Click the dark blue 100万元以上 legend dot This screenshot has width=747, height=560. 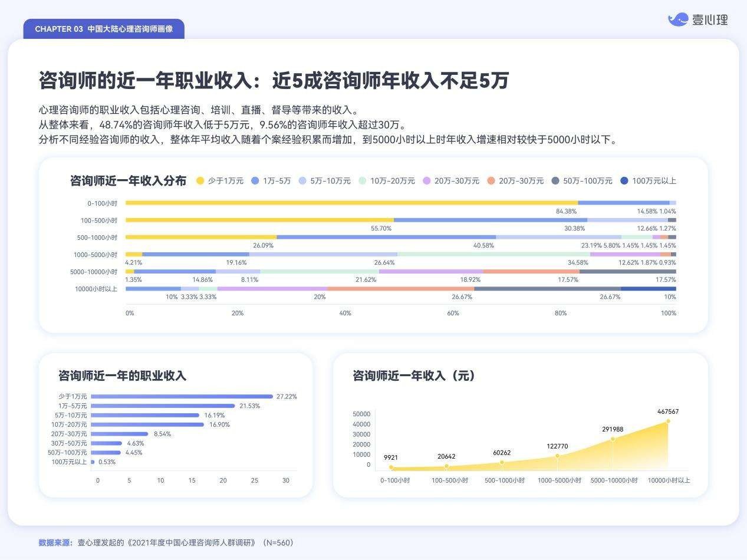624,181
